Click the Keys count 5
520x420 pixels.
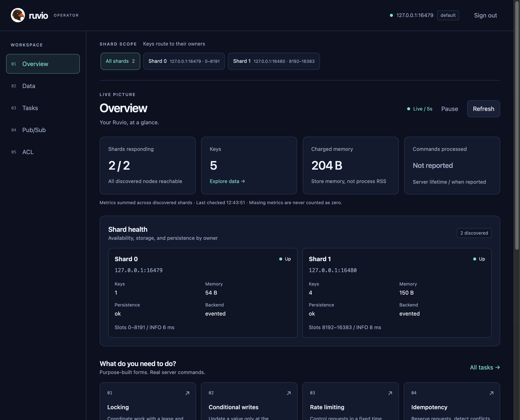(214, 166)
